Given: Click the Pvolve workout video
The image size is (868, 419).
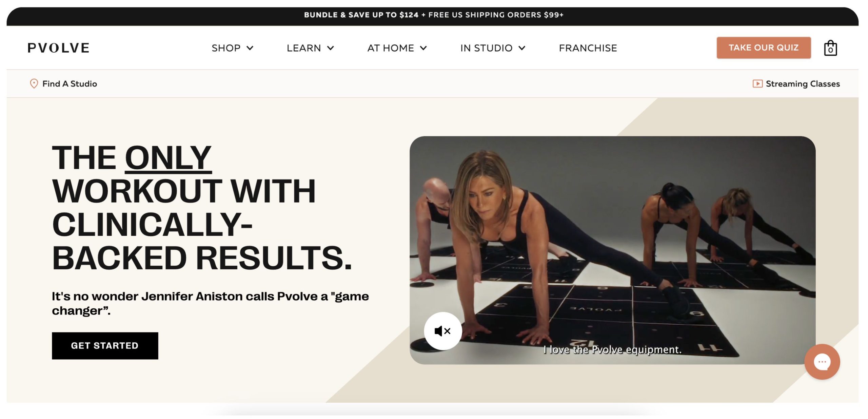Looking at the screenshot, I should pyautogui.click(x=612, y=250).
